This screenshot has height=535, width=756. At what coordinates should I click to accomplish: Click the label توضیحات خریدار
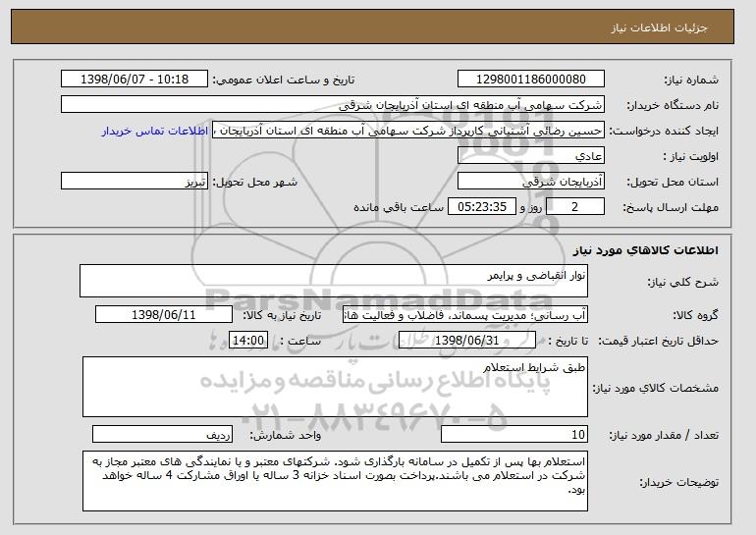(678, 482)
